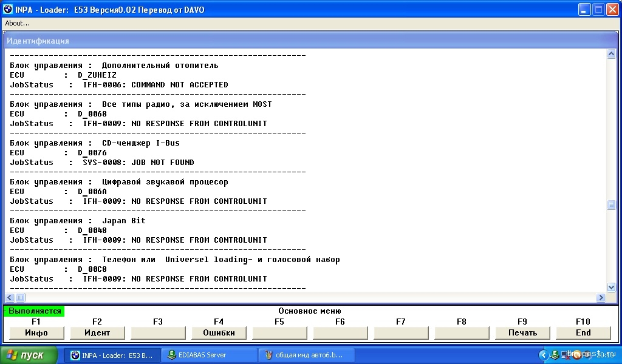
Task: Click the vertical scrollbar thumb
Action: point(611,205)
